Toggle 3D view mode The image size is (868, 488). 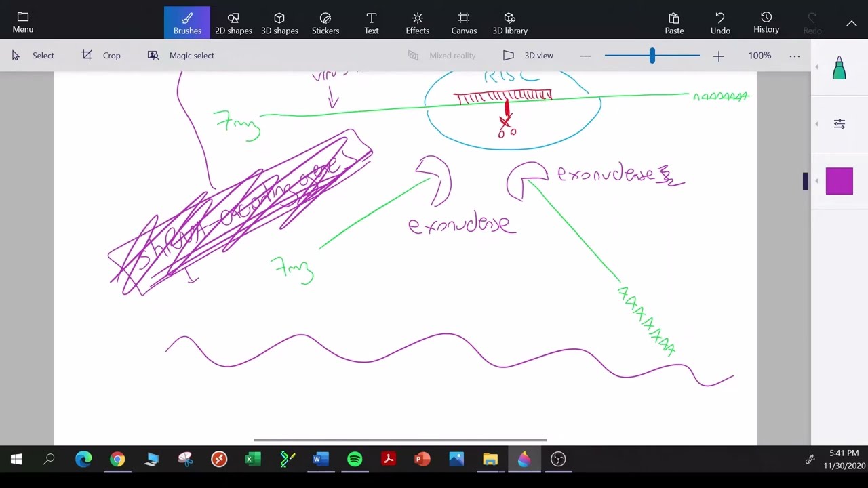point(528,56)
